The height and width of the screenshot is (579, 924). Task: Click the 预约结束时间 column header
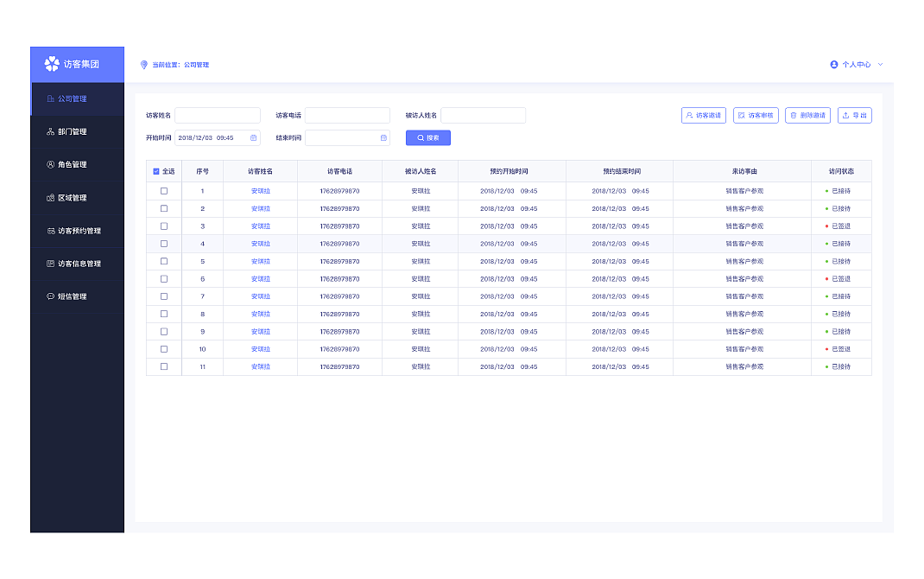point(622,172)
